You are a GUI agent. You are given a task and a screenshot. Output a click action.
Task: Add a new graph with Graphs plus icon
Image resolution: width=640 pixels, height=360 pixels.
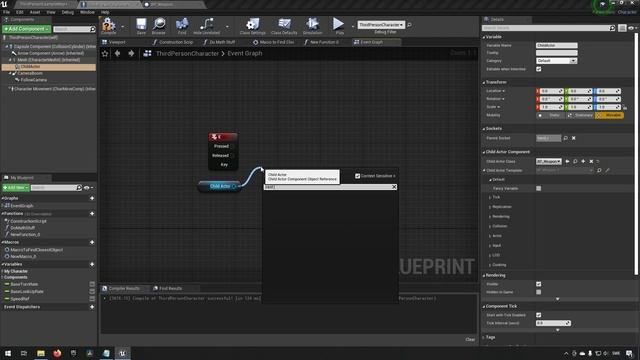[x=92, y=198]
